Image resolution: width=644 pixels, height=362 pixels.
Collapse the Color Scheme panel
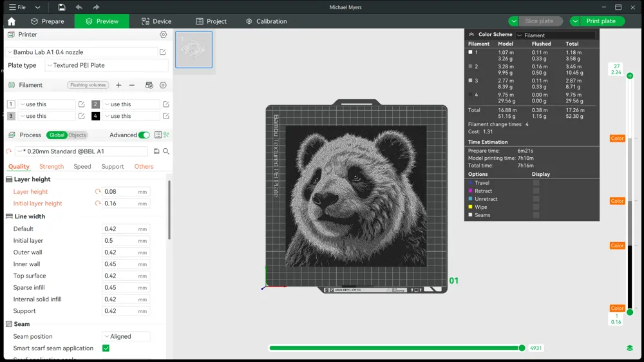pos(471,35)
